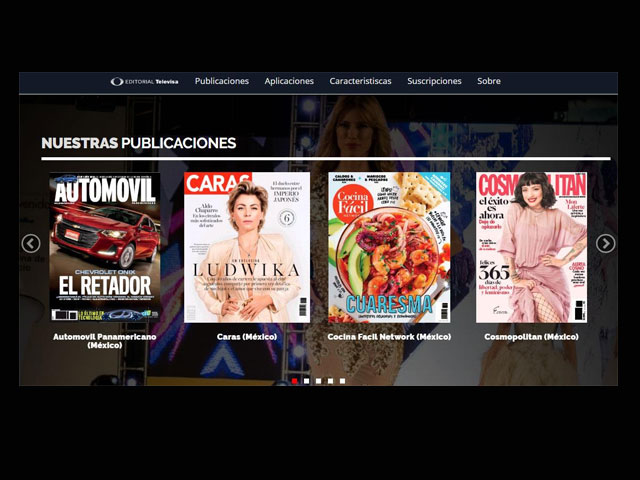640x480 pixels.
Task: Click the Editorial Televisa logo
Action: 144,81
